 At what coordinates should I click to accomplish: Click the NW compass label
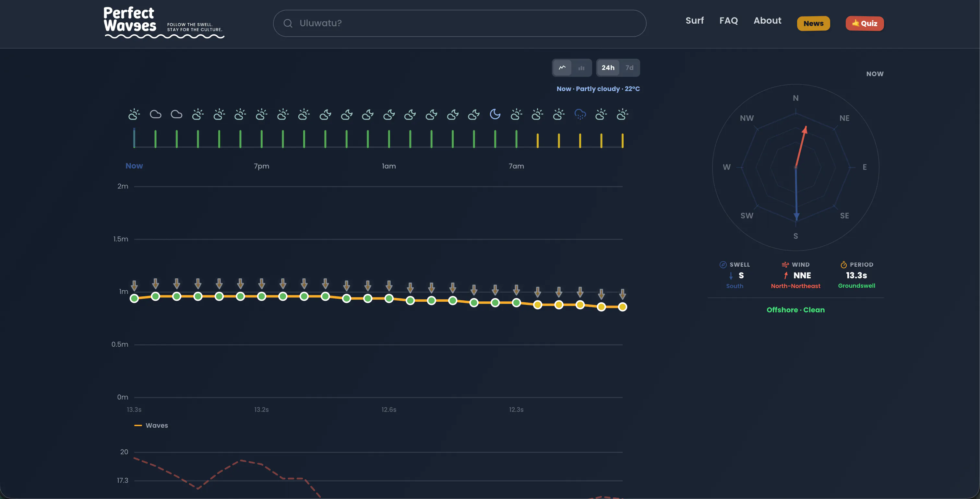tap(747, 118)
